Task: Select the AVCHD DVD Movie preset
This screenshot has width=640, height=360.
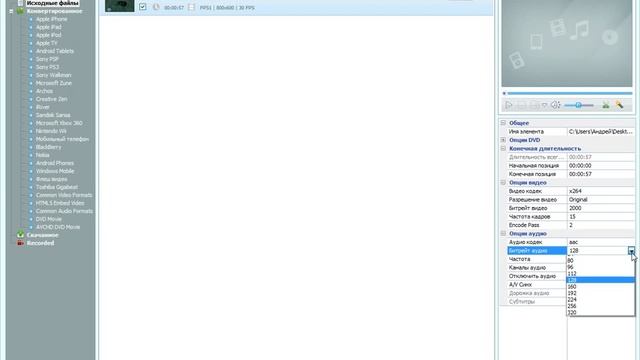Action: [x=58, y=227]
